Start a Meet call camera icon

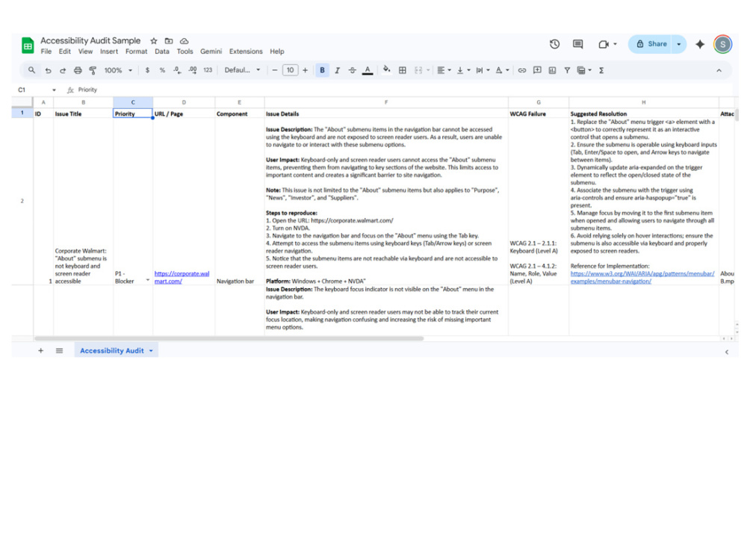[x=604, y=44]
